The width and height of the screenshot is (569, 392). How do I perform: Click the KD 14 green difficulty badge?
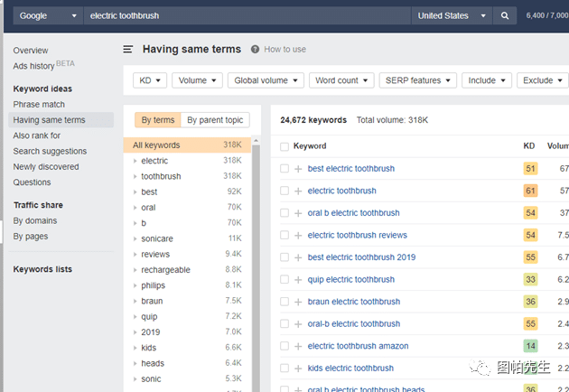click(530, 346)
